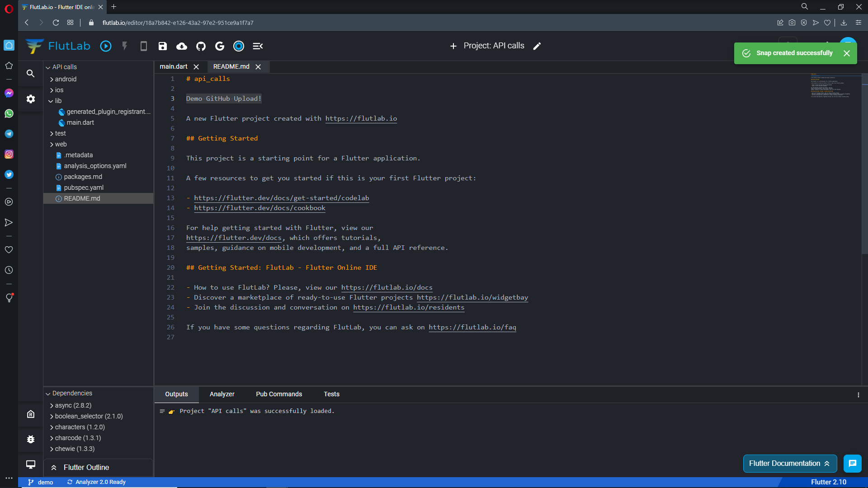
Task: Click the house badge icon in left panel
Action: click(x=31, y=414)
